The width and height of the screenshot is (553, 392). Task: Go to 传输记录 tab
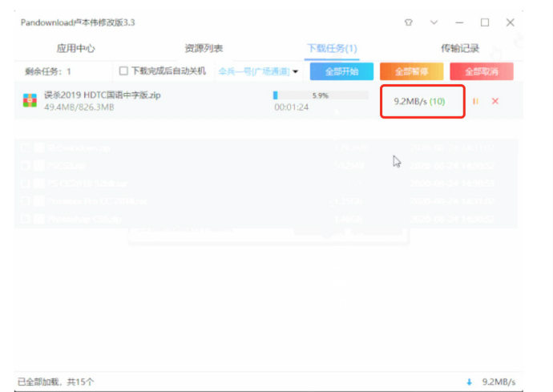pos(460,48)
